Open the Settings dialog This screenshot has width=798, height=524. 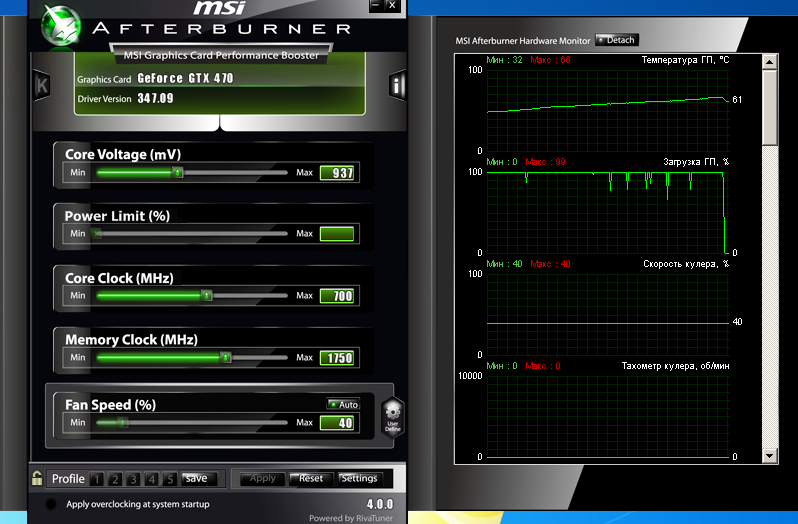pos(359,478)
